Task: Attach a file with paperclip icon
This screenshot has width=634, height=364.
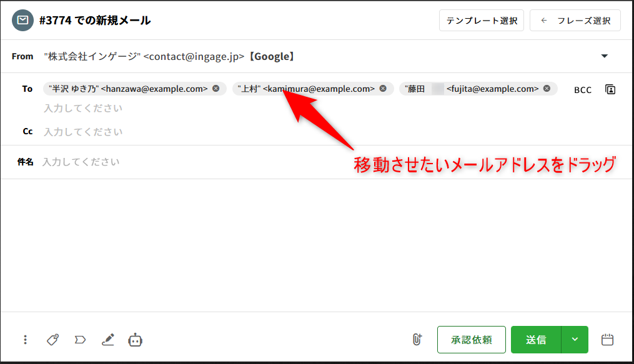Action: [417, 340]
